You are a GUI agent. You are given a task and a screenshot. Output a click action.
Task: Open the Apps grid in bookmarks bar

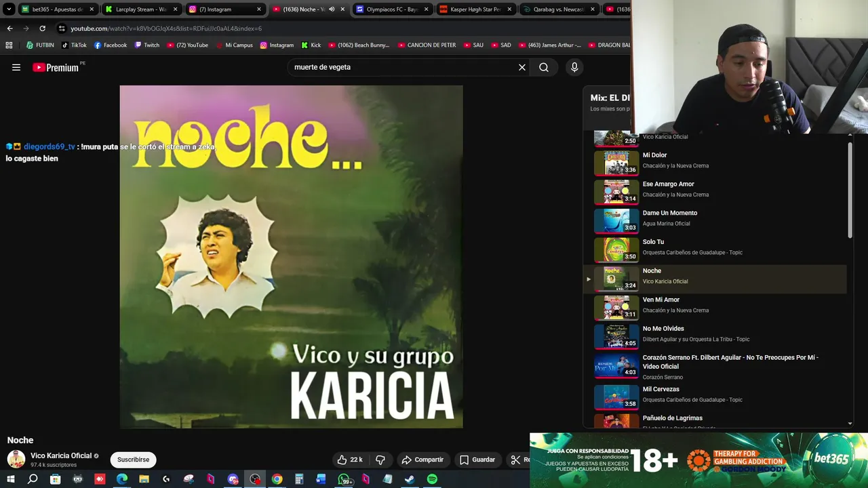(9, 45)
